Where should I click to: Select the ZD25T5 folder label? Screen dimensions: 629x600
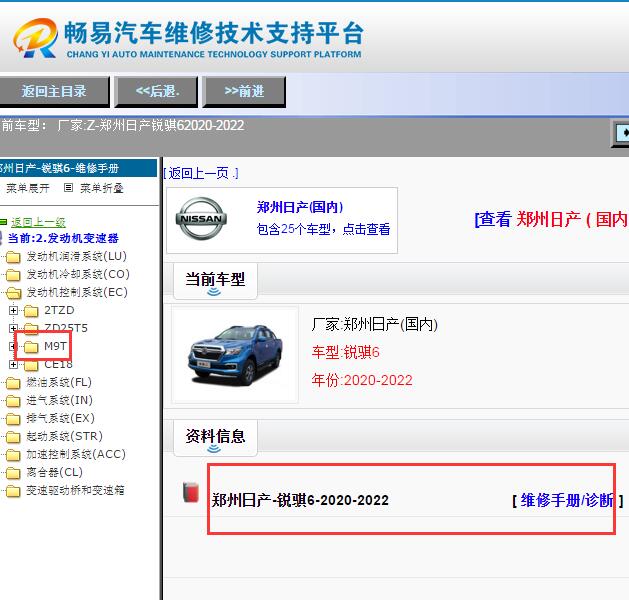pyautogui.click(x=66, y=328)
